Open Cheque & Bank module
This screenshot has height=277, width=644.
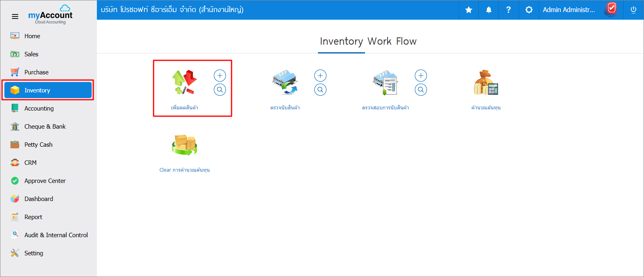coord(45,127)
